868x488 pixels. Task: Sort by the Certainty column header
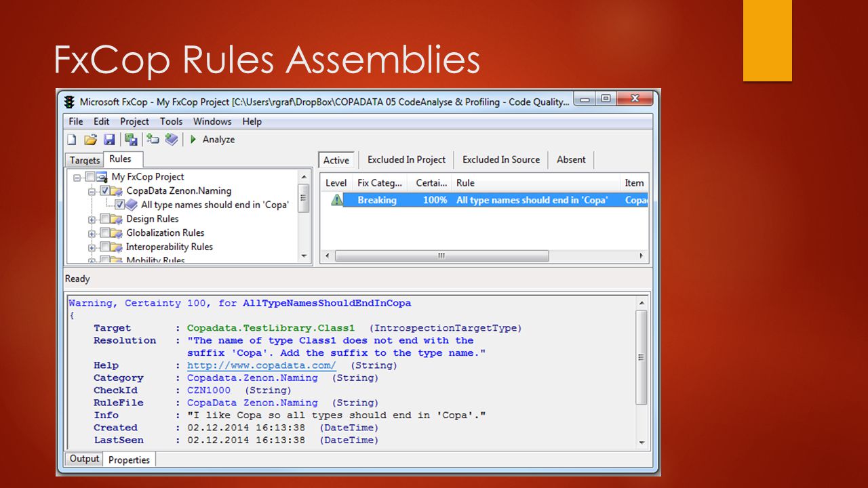tap(431, 183)
